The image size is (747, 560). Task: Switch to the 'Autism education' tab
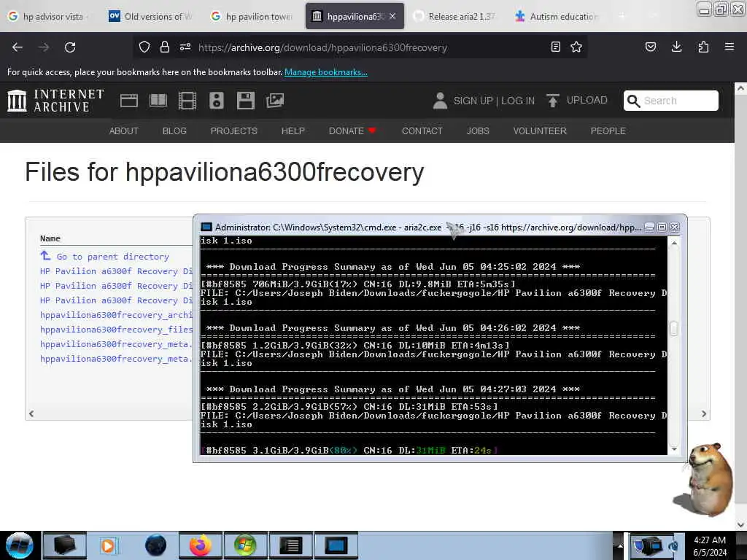pyautogui.click(x=556, y=16)
